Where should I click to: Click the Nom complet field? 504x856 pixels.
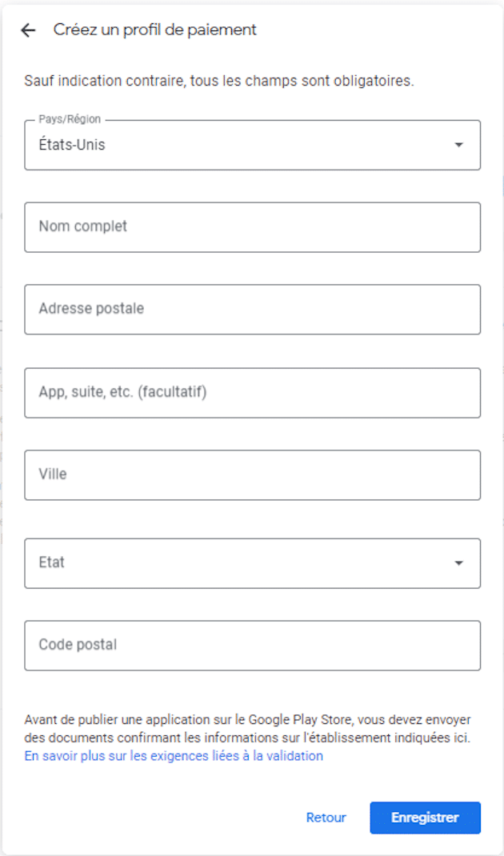point(252,227)
